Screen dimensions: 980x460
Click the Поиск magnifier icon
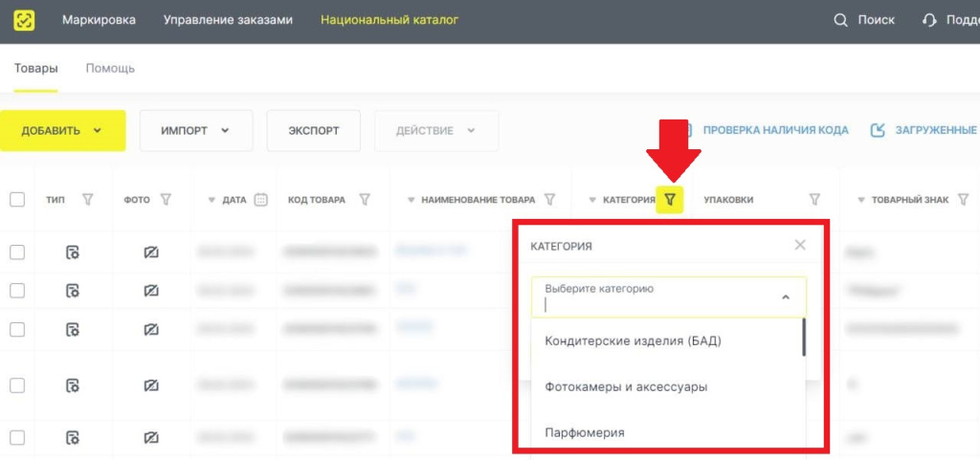(x=840, y=21)
